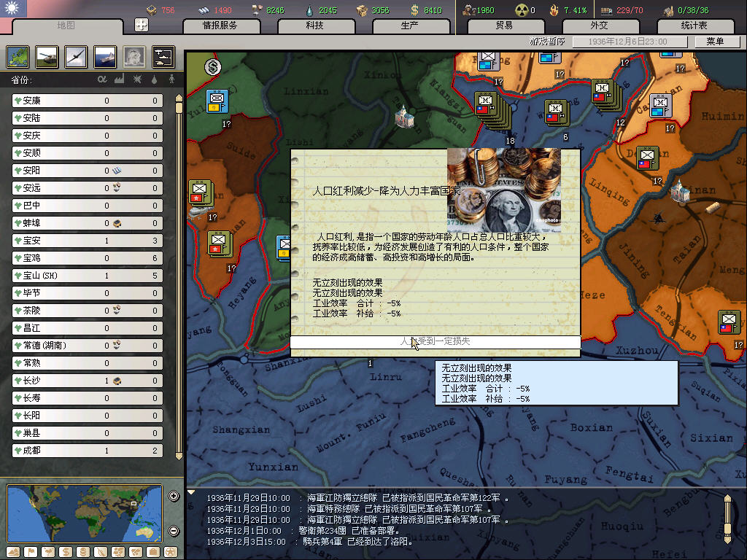The height and width of the screenshot is (560, 747).
Task: Switch to terrain map mode icon
Action: click(13, 552)
